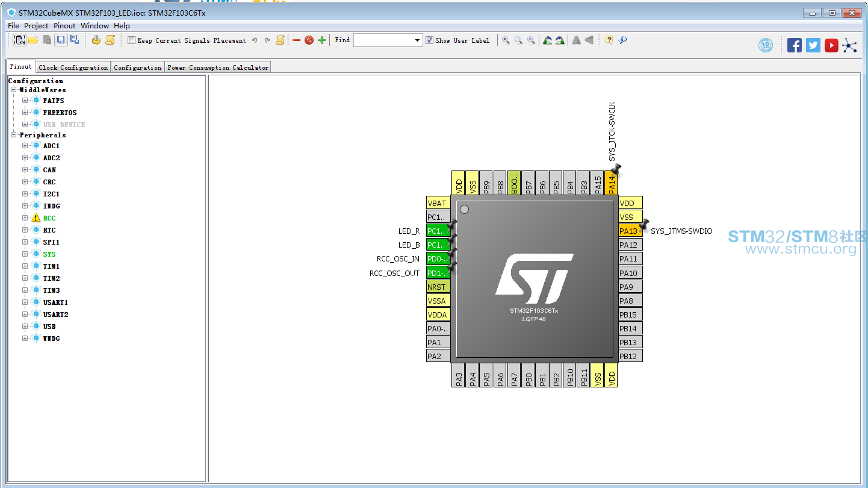Uncheck the Show User Label checkbox
This screenshot has width=868, height=488.
429,40
